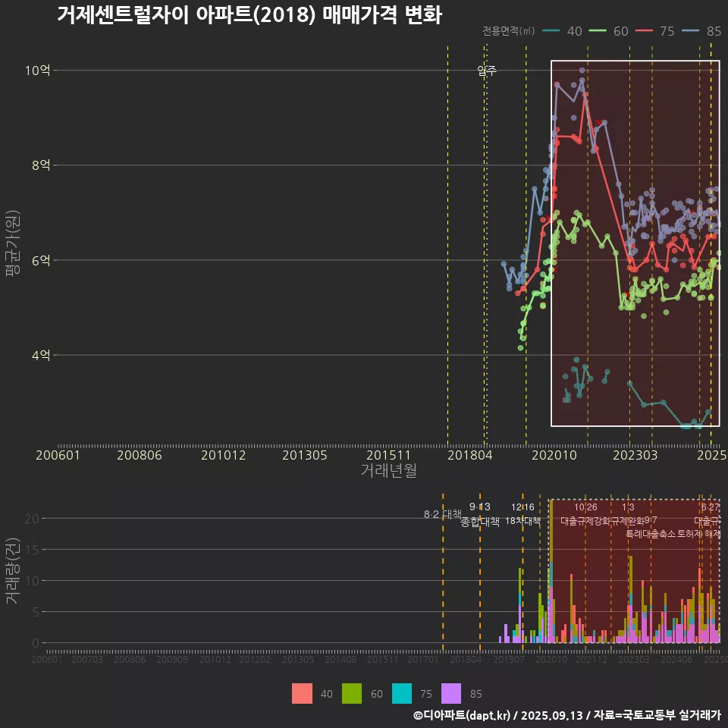
Task: Click the 평균가(원) axis title
Action: coord(13,243)
